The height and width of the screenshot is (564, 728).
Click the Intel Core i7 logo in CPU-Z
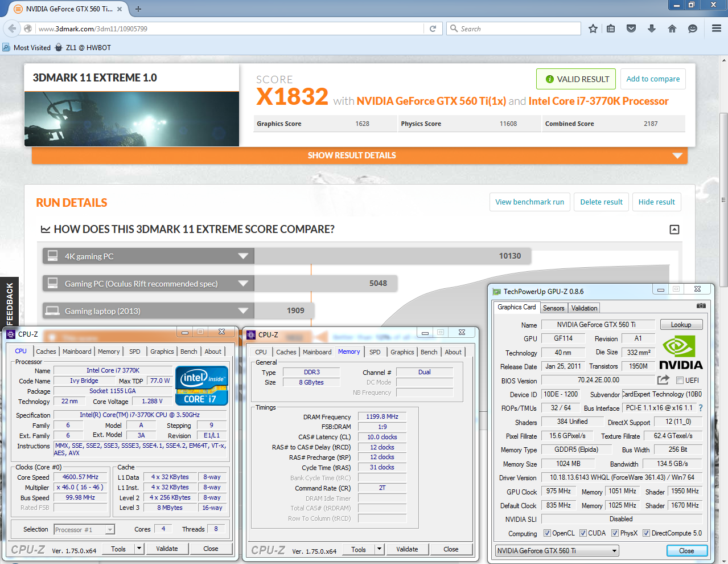click(201, 386)
